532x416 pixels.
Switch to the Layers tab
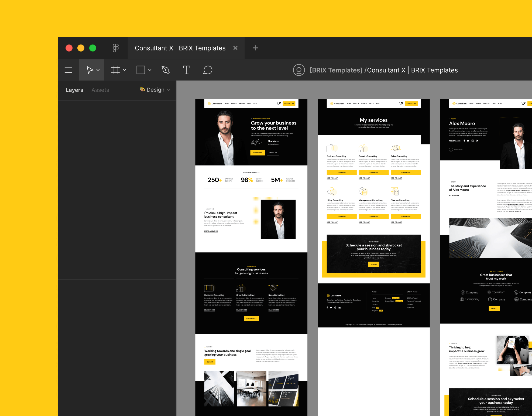pos(74,90)
